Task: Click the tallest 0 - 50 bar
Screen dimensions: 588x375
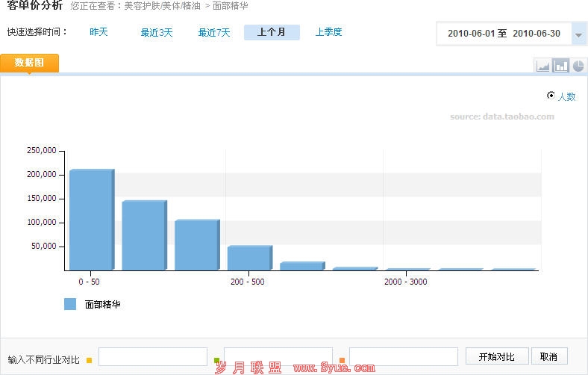Action: click(90, 220)
